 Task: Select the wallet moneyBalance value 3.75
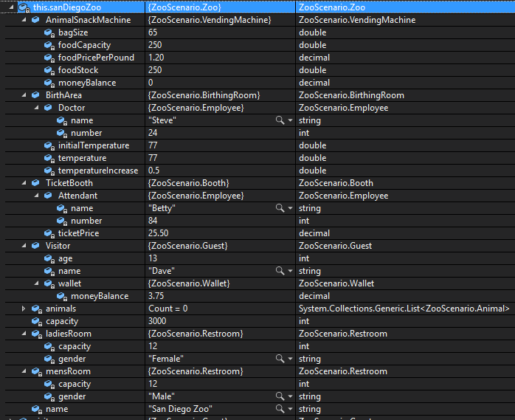[x=156, y=296]
